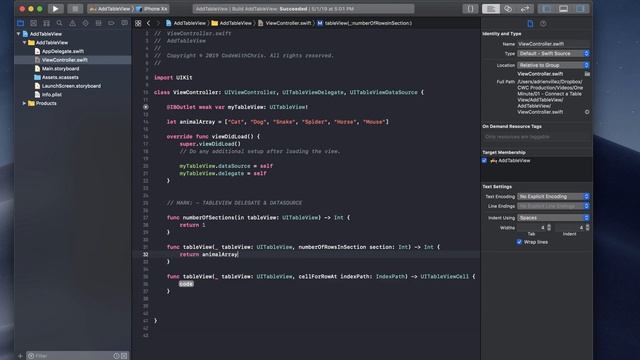Screen dimensions: 640x360
Task: Open the Test navigator
Action: [85, 23]
